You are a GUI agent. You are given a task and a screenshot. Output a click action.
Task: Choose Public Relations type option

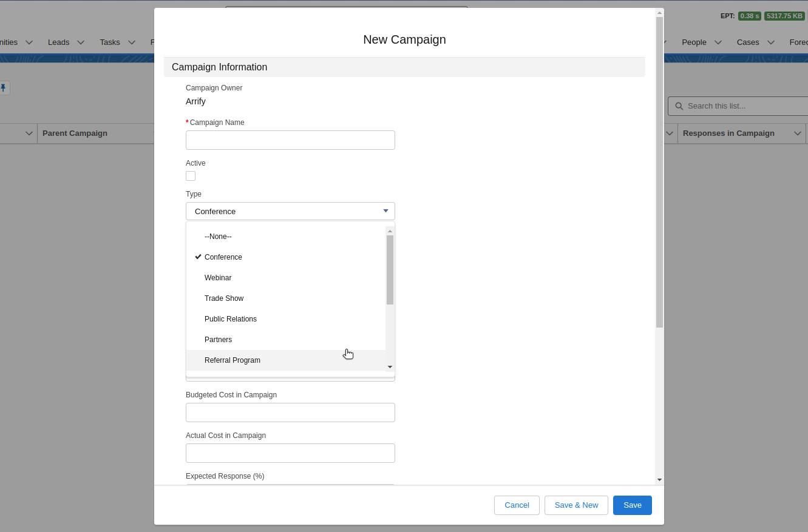(286, 319)
